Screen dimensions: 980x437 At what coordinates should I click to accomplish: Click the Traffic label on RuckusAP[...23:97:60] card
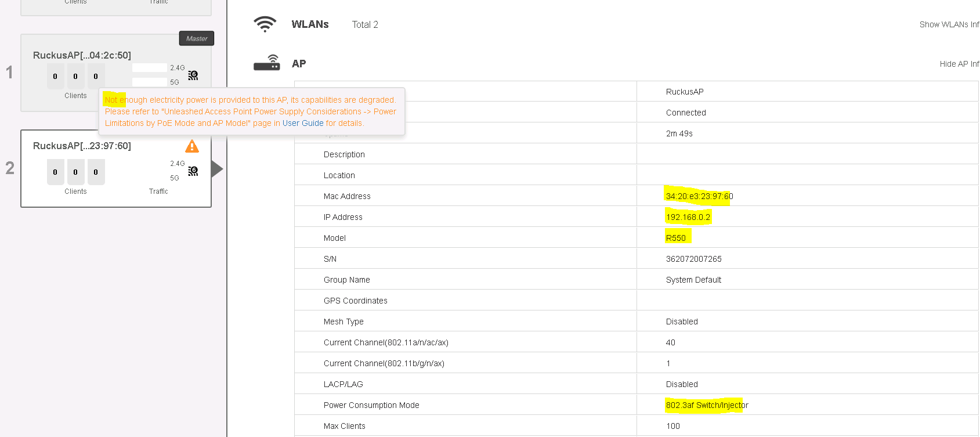(158, 192)
